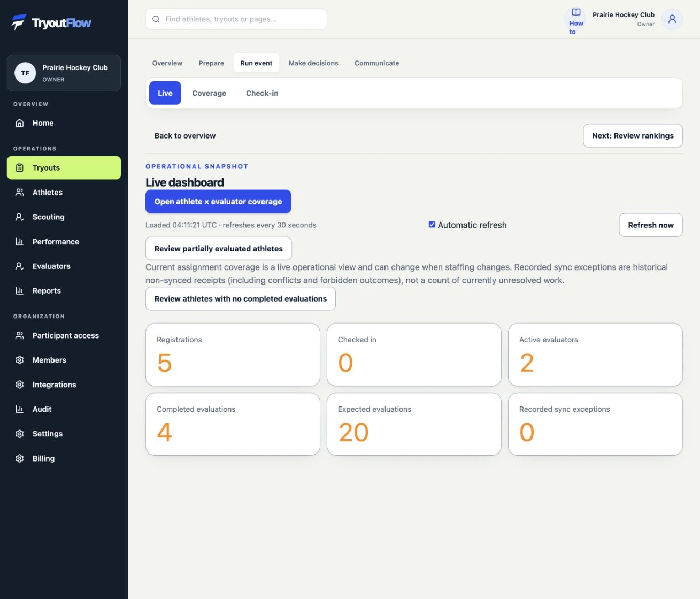Viewport: 700px width, 599px height.
Task: Click Open athlete × evaluator coverage button
Action: click(x=218, y=202)
